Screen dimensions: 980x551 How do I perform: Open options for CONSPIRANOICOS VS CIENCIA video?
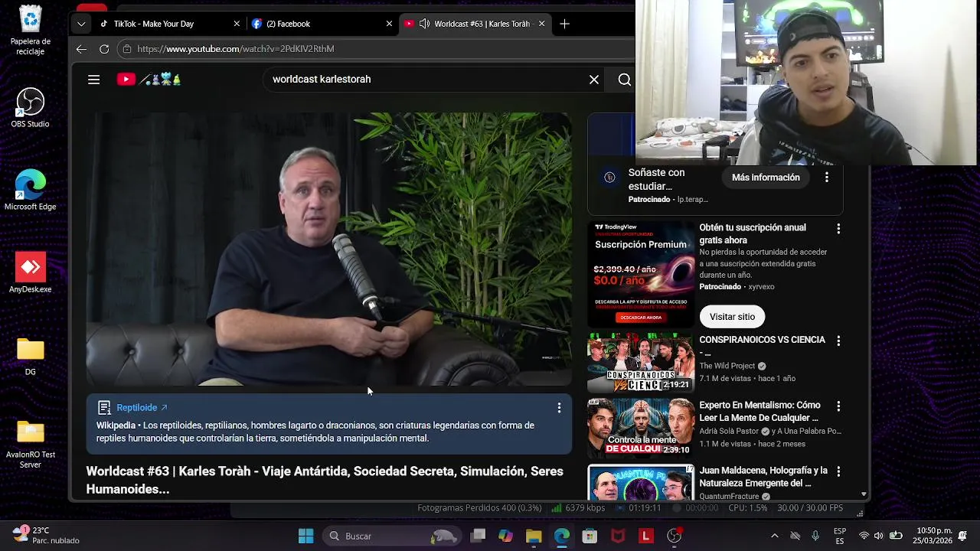[838, 341]
